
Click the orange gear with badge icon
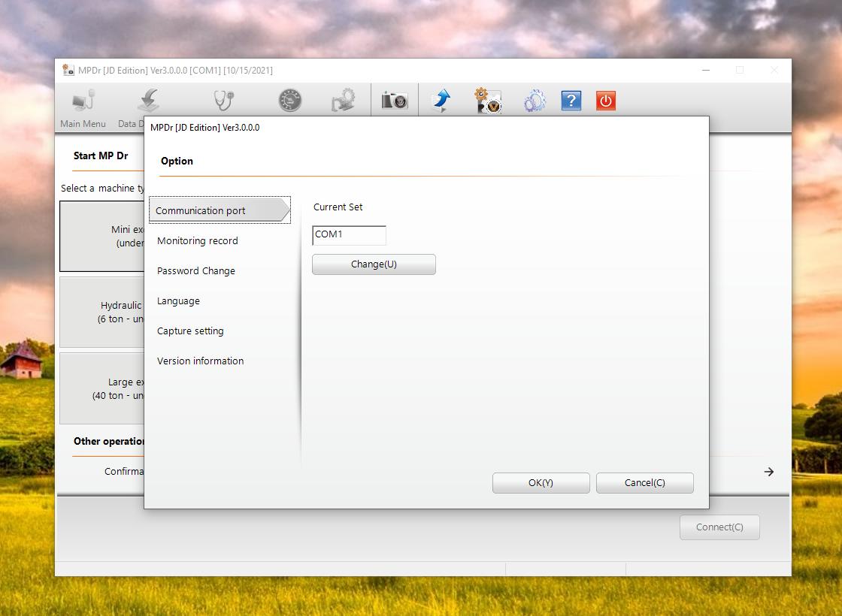pyautogui.click(x=487, y=101)
